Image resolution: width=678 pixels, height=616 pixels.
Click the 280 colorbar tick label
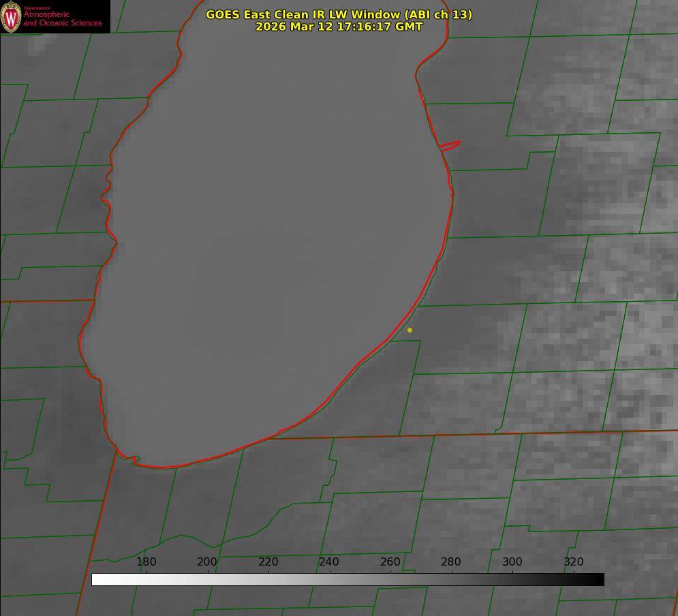[451, 562]
